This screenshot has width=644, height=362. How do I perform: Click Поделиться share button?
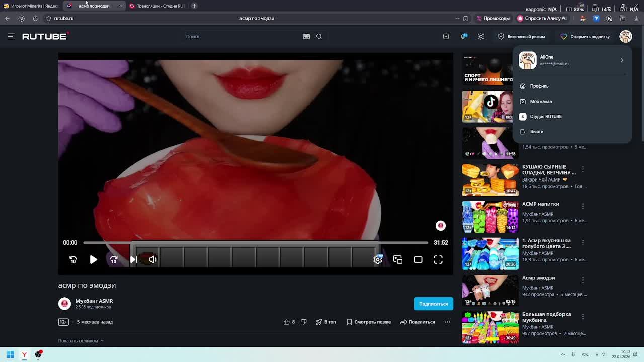(417, 322)
